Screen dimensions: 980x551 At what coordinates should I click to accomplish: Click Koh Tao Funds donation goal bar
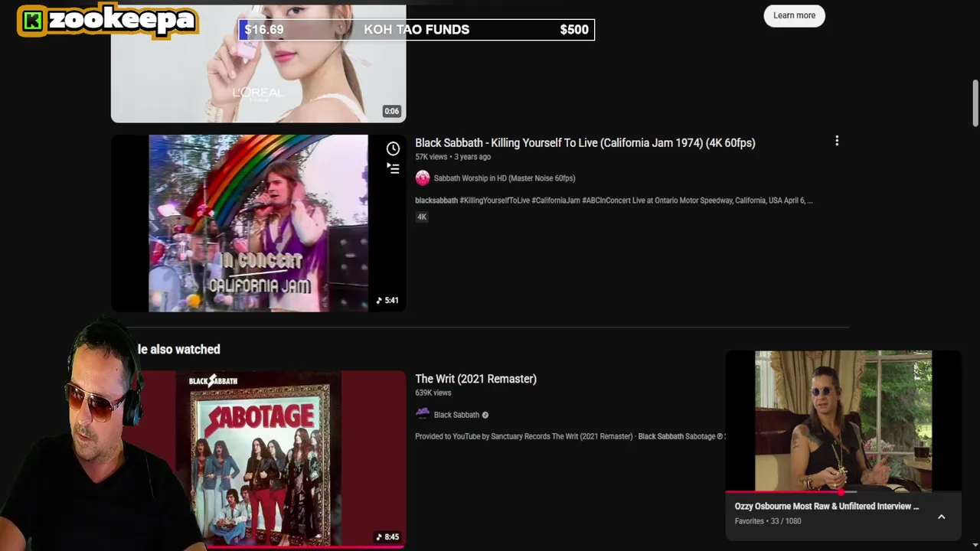[x=416, y=30]
